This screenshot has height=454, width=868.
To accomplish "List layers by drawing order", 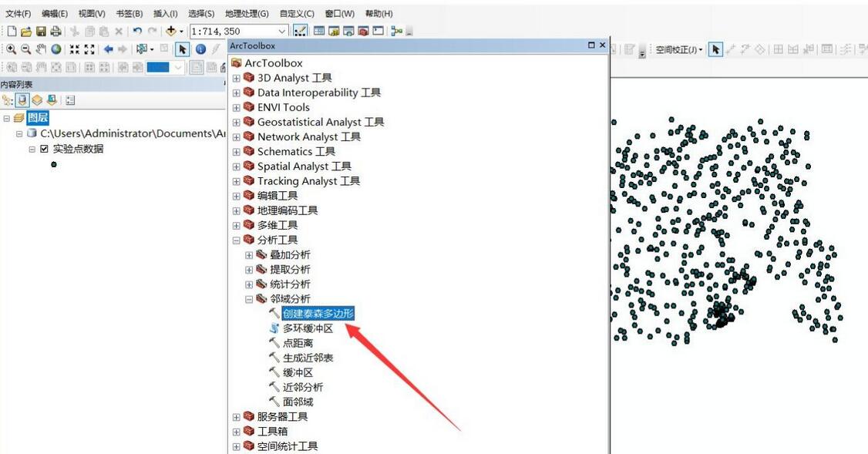I will point(7,100).
